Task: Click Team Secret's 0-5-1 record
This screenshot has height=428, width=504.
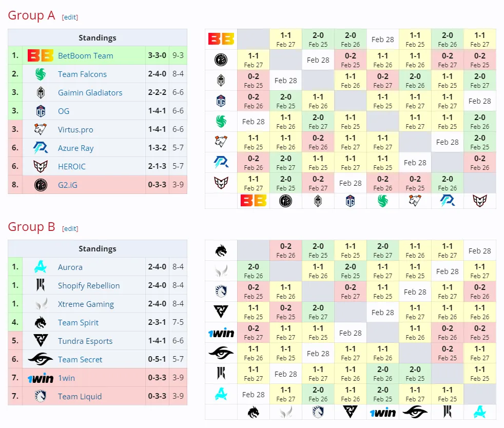Action: 157,359
